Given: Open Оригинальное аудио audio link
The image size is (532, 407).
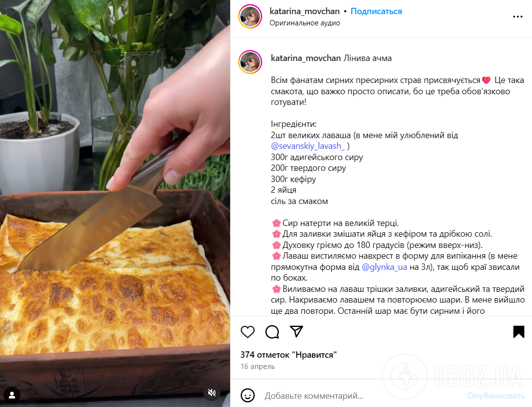Looking at the screenshot, I should tap(305, 23).
